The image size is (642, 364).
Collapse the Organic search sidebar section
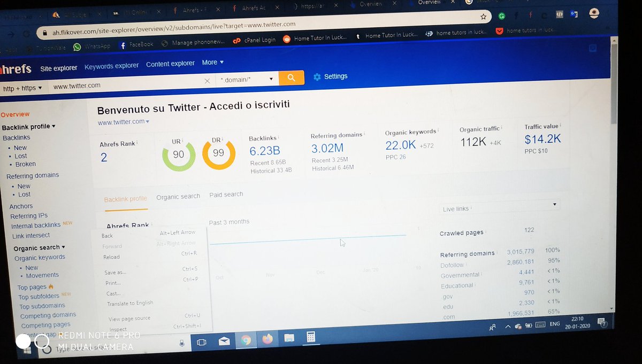click(x=39, y=247)
